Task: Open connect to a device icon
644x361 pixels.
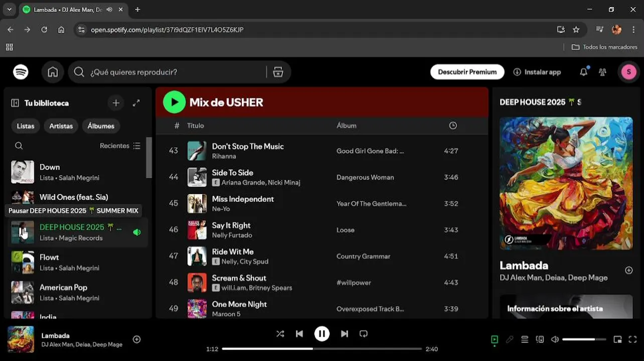Action: click(x=540, y=339)
